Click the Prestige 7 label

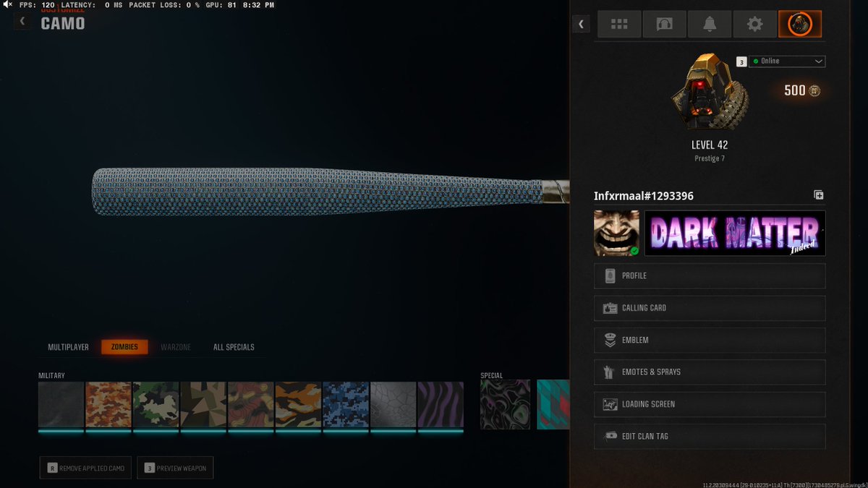(x=709, y=158)
